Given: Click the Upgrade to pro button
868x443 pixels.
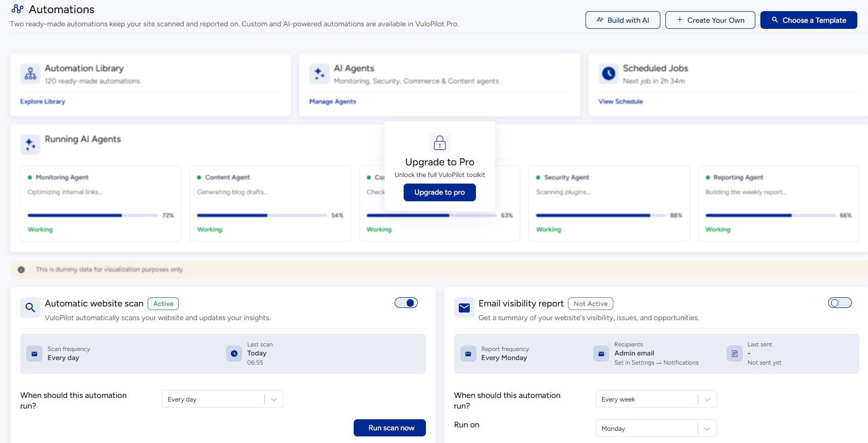Looking at the screenshot, I should pyautogui.click(x=440, y=192).
